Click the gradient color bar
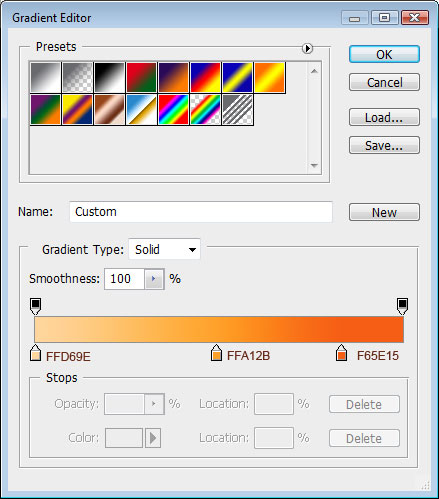This screenshot has width=439, height=499. pyautogui.click(x=219, y=329)
